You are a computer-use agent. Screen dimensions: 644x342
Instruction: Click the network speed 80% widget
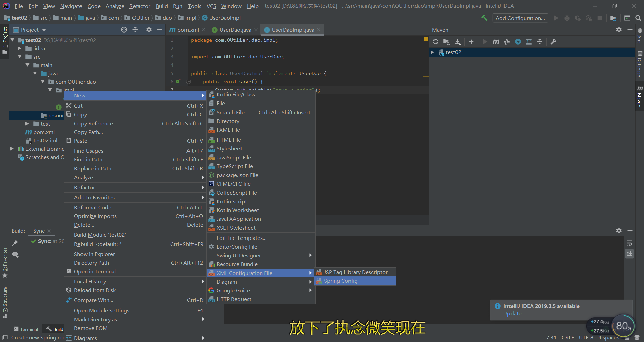pyautogui.click(x=623, y=326)
